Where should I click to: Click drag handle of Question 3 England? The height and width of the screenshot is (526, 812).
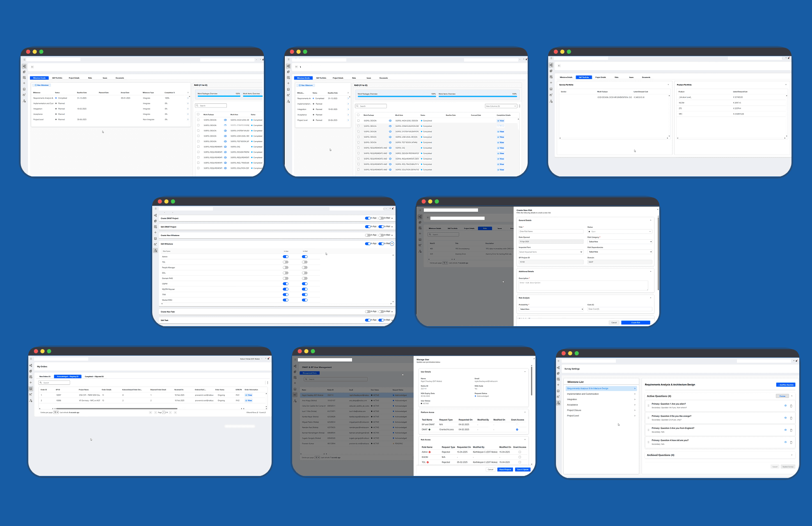pyautogui.click(x=648, y=430)
